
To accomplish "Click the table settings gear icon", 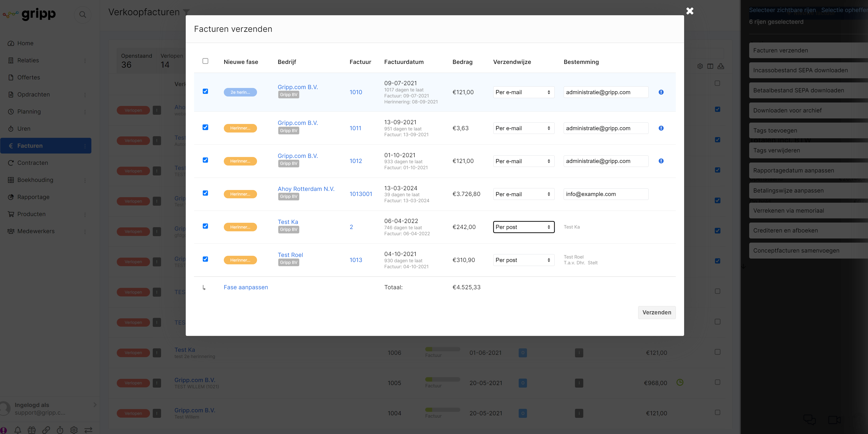I will pos(700,66).
